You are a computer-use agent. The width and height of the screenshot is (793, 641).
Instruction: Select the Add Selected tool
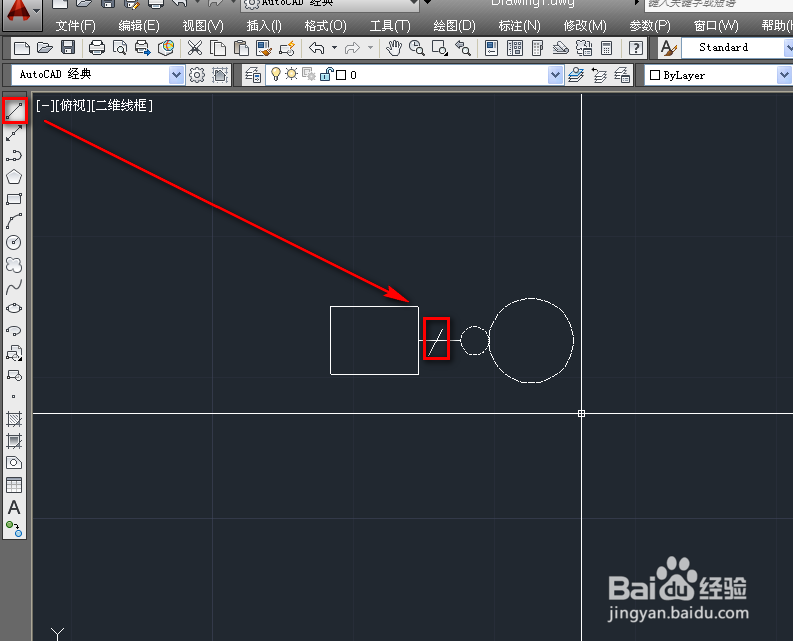(x=14, y=529)
